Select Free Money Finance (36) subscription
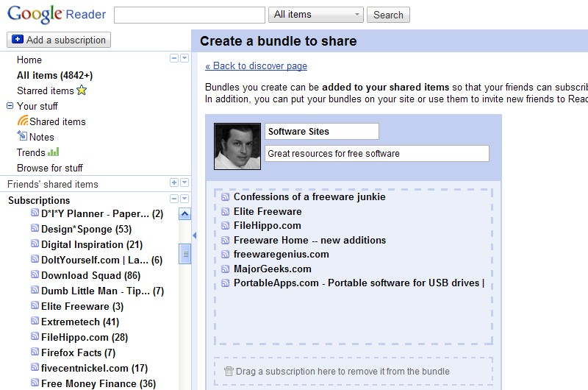The width and height of the screenshot is (588, 390). (x=98, y=383)
